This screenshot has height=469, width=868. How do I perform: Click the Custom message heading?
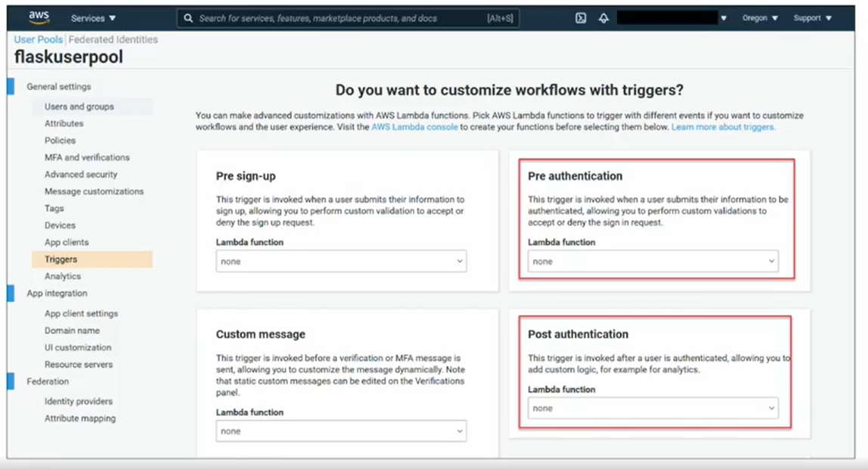pos(261,334)
